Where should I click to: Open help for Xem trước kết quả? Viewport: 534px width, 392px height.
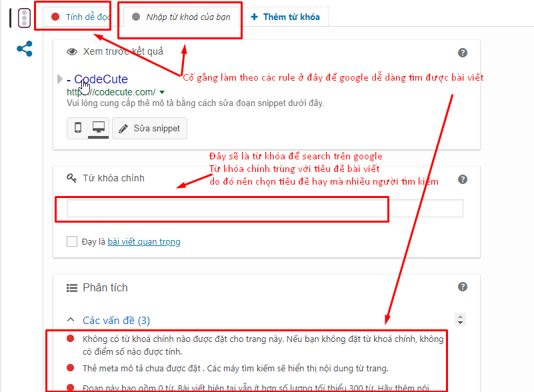tap(463, 53)
